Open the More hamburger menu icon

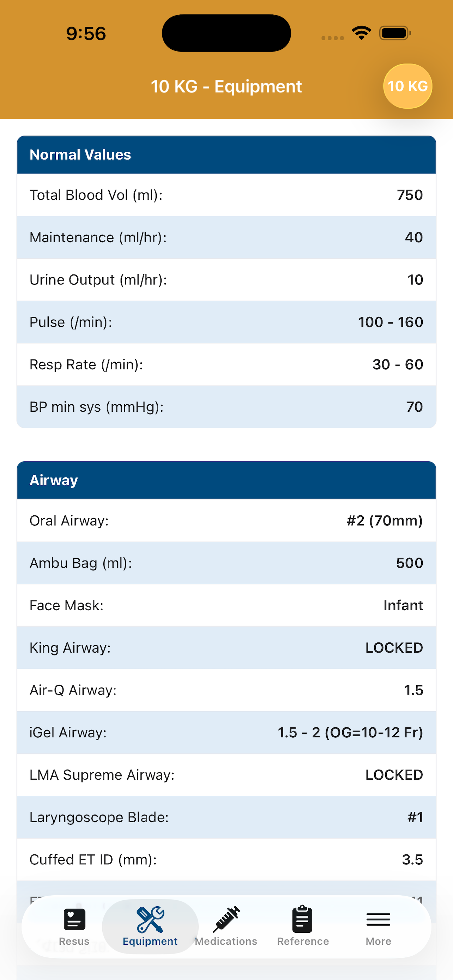point(379,920)
